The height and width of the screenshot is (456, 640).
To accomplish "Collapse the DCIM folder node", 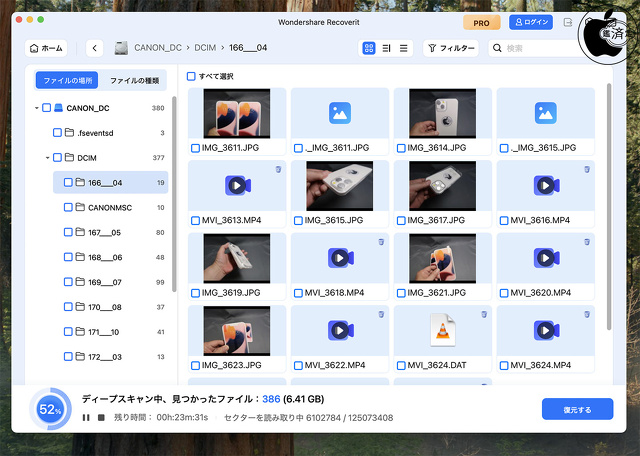I will point(47,158).
